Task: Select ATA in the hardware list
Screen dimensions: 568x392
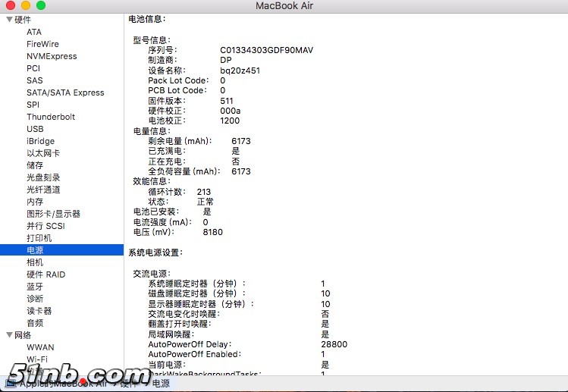Action: pyautogui.click(x=34, y=32)
